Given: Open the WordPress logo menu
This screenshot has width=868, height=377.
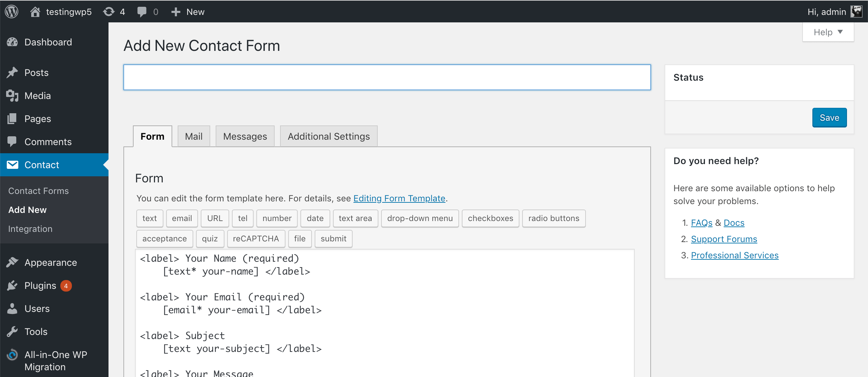Looking at the screenshot, I should point(11,11).
